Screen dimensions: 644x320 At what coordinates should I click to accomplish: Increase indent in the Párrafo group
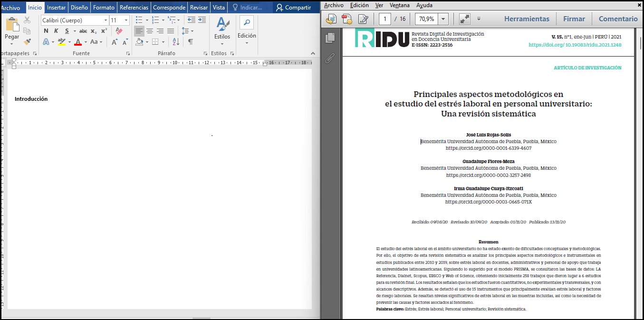(x=202, y=20)
